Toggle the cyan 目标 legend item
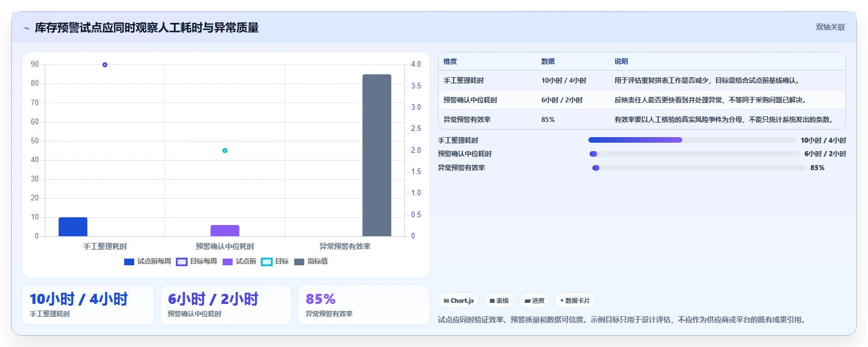Image resolution: width=868 pixels, height=347 pixels. (275, 261)
